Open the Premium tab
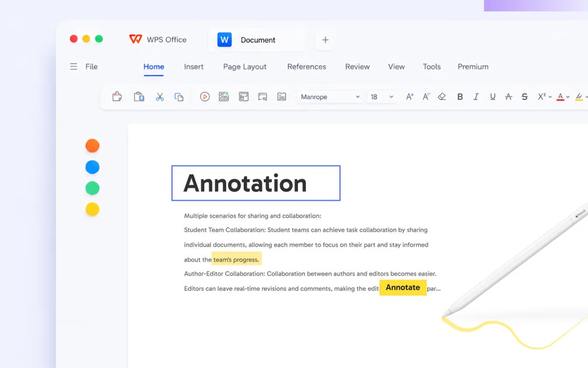 (473, 67)
